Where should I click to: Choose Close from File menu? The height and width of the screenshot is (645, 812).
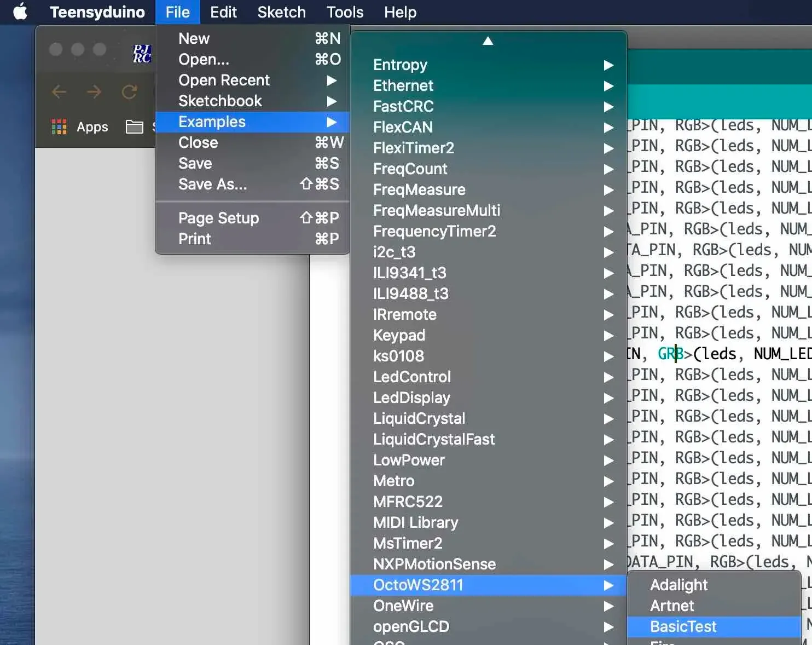coord(252,142)
